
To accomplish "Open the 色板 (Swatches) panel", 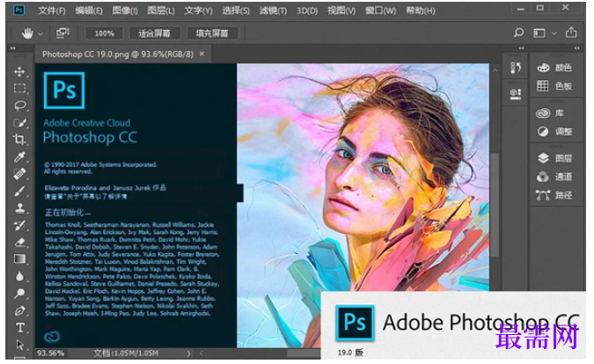I will coord(554,86).
